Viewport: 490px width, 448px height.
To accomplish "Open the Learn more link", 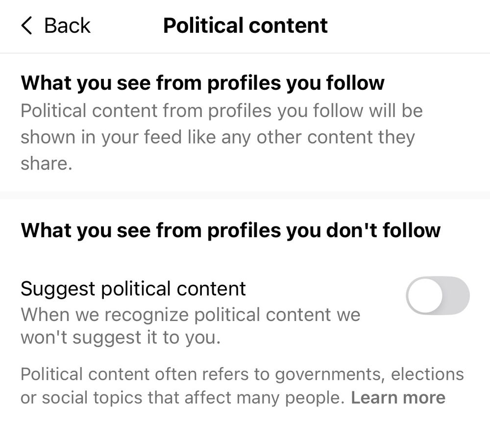I will click(x=398, y=398).
